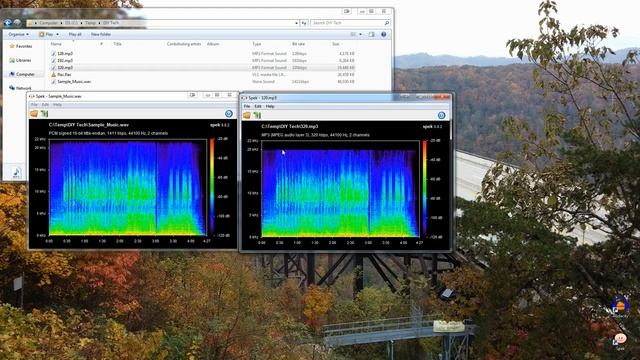Open Help menu in Spek Sample_Music.wav window

58,105
